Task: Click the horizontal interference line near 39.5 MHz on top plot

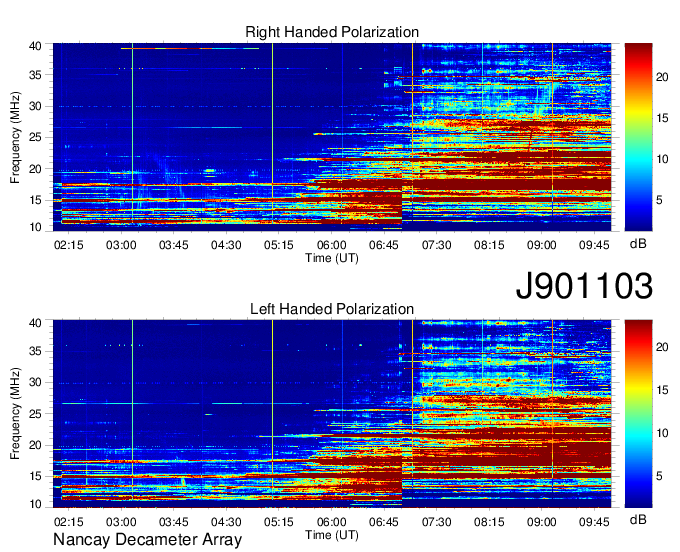Action: tap(190, 49)
